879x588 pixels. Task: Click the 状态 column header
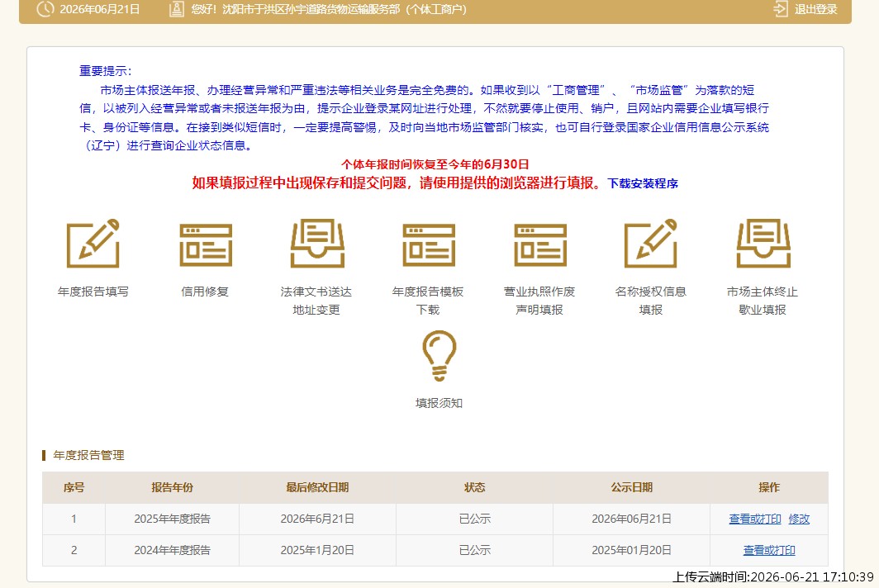[x=474, y=488]
